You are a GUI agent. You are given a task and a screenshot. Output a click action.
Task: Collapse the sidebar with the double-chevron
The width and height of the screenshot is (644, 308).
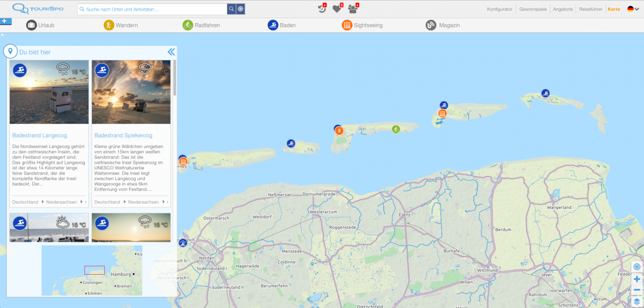click(171, 52)
